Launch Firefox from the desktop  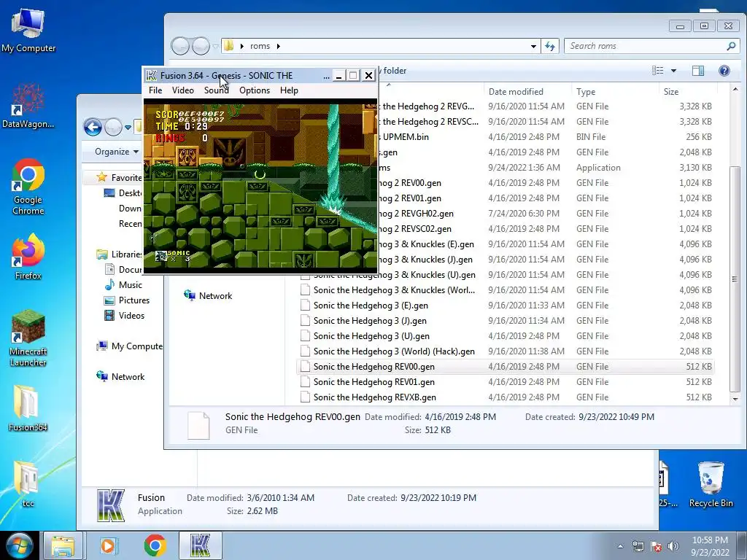coord(28,256)
